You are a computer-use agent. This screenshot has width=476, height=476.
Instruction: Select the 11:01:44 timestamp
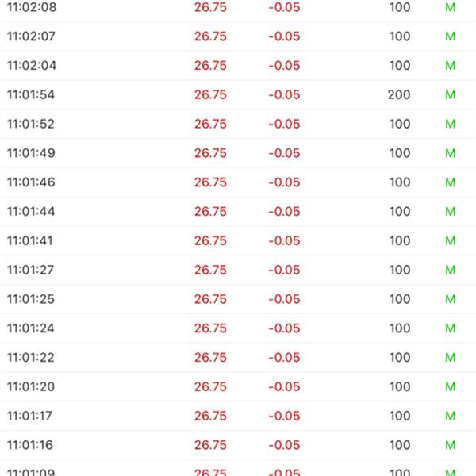click(32, 212)
